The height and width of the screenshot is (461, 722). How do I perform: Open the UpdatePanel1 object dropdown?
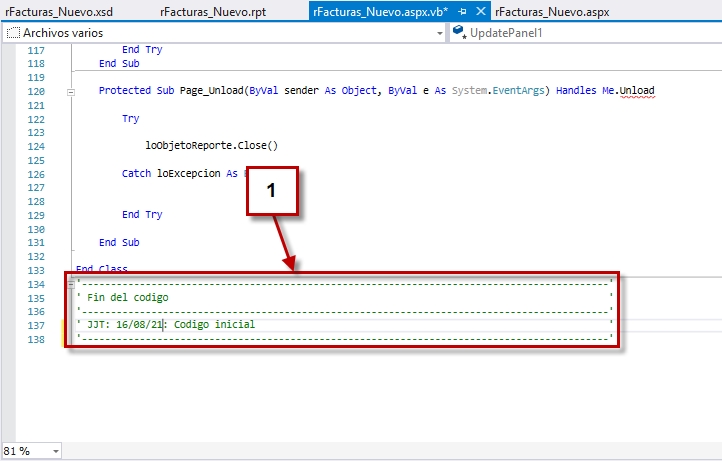tap(585, 33)
